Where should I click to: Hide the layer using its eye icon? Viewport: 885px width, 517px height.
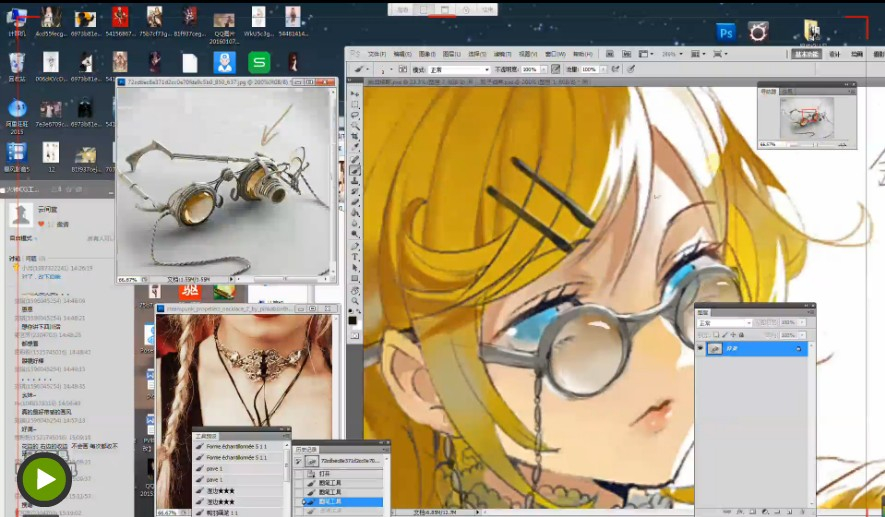tap(700, 349)
